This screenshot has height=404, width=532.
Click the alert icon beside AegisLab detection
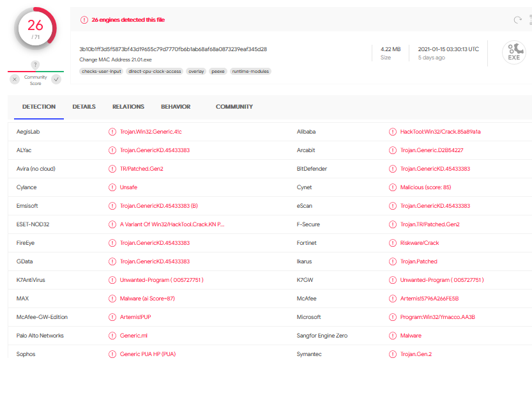(x=112, y=132)
